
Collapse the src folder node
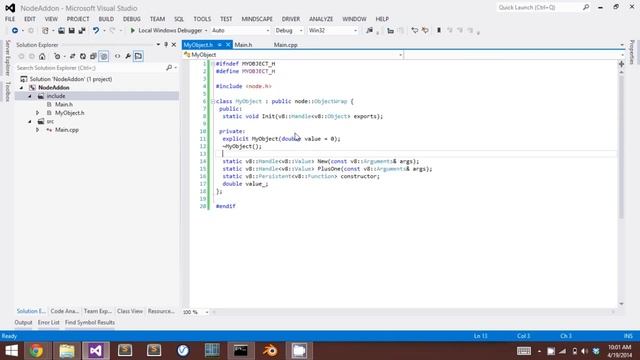coord(30,122)
